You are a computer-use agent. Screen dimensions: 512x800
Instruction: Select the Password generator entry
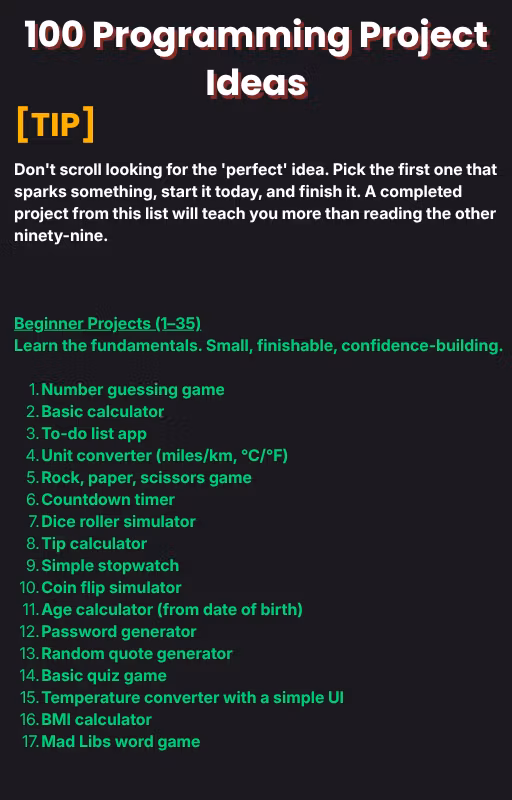(x=119, y=632)
